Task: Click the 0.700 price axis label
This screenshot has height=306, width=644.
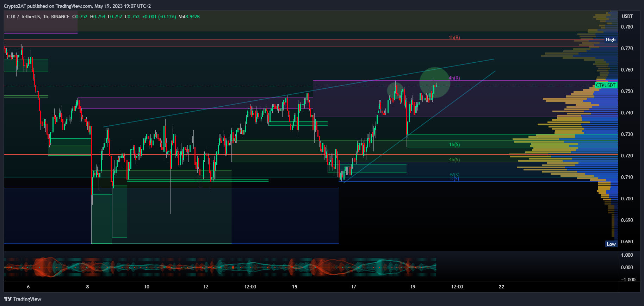Action: 627,199
